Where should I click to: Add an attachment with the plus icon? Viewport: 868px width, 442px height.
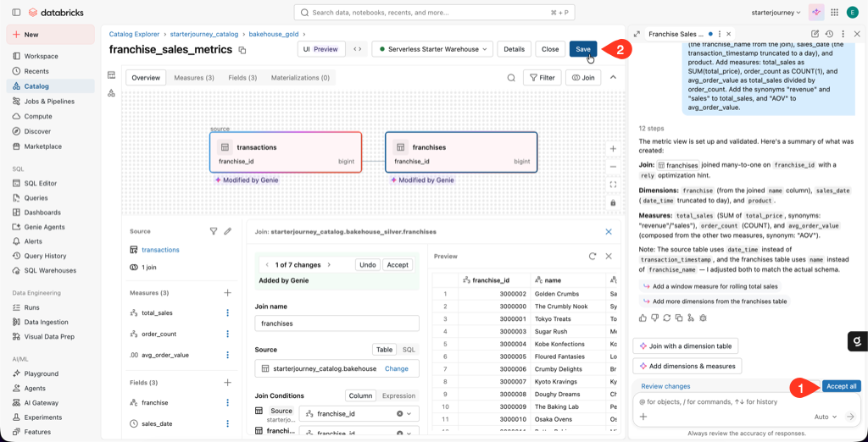point(643,417)
